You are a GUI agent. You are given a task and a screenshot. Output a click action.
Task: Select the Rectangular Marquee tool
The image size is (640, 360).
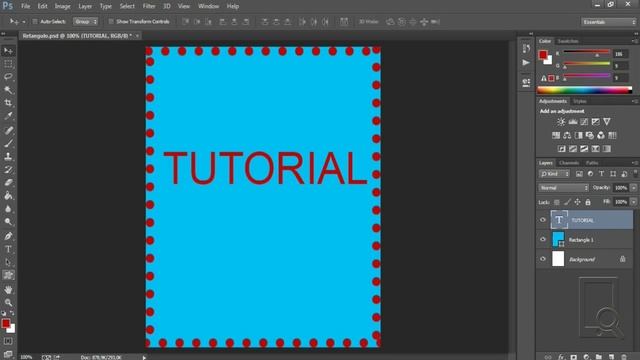8,64
